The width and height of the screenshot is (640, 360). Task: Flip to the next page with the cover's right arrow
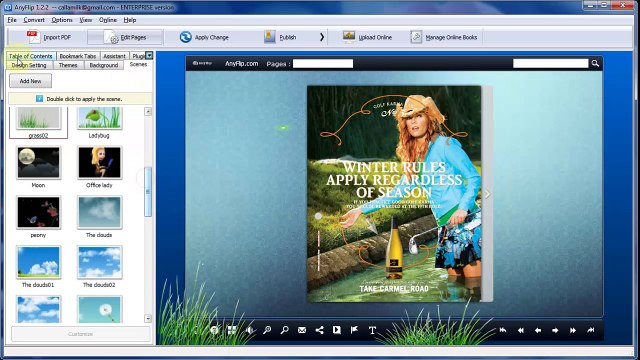(487, 194)
